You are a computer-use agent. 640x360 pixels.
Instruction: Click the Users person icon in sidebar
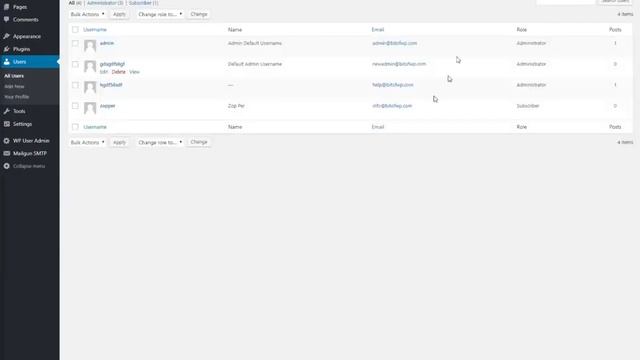[7, 62]
